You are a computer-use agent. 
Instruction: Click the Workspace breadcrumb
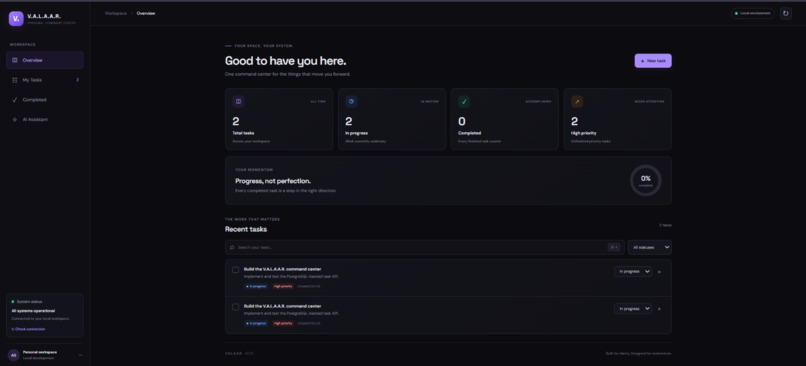[116, 13]
